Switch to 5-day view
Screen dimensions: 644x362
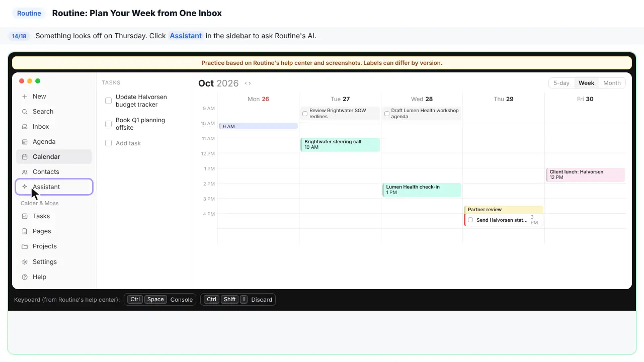(561, 83)
